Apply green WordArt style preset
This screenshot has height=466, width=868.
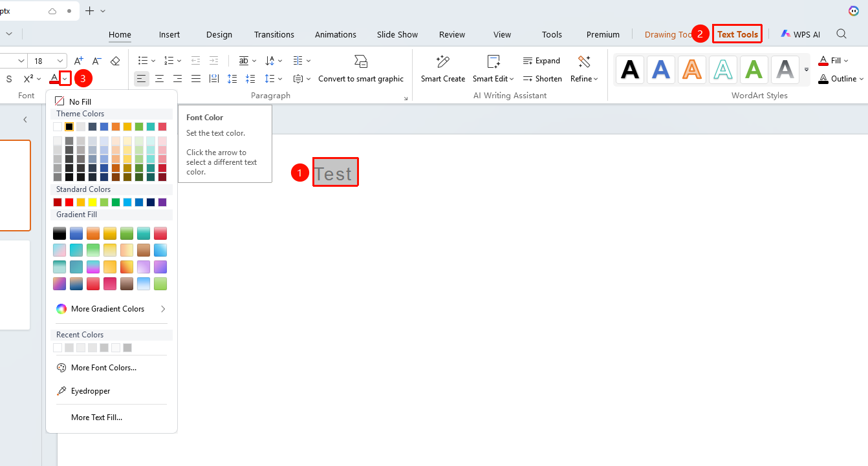coord(754,69)
